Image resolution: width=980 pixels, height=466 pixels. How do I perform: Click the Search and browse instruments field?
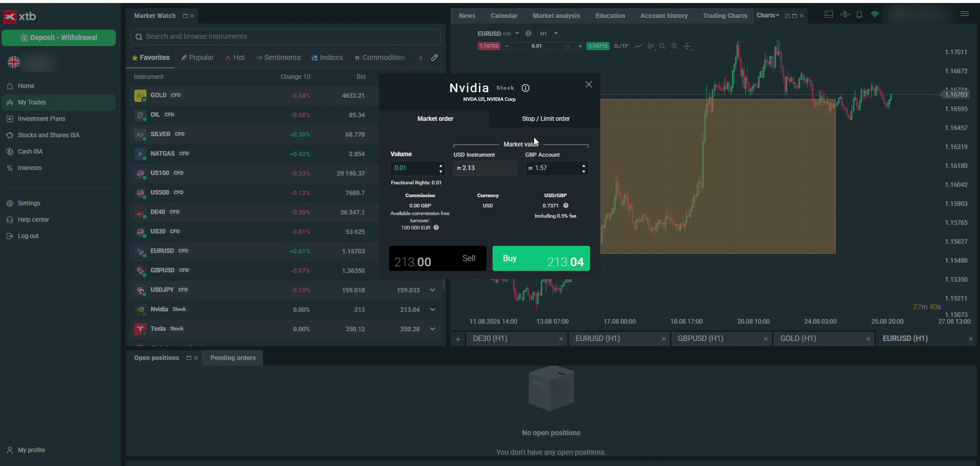pos(285,37)
